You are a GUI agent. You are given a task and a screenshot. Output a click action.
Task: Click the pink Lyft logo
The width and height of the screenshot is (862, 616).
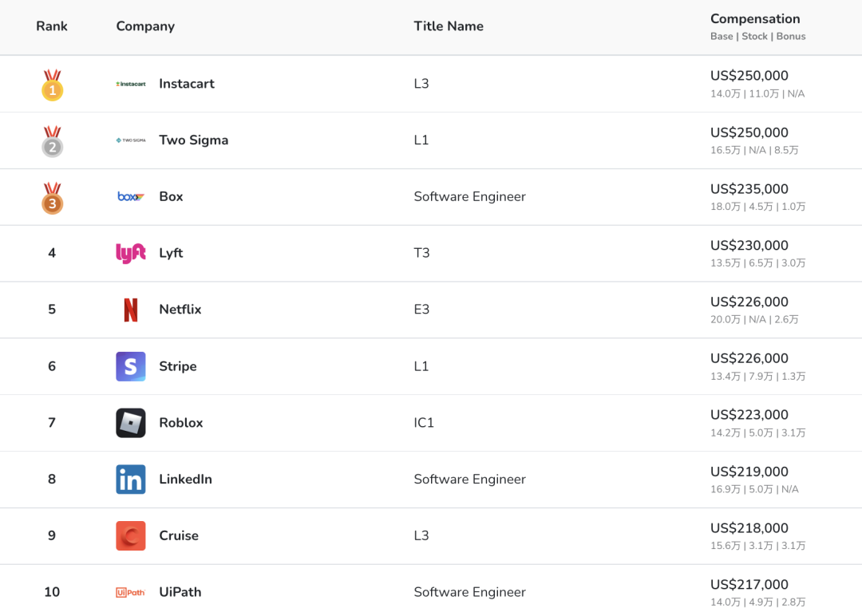click(x=131, y=253)
